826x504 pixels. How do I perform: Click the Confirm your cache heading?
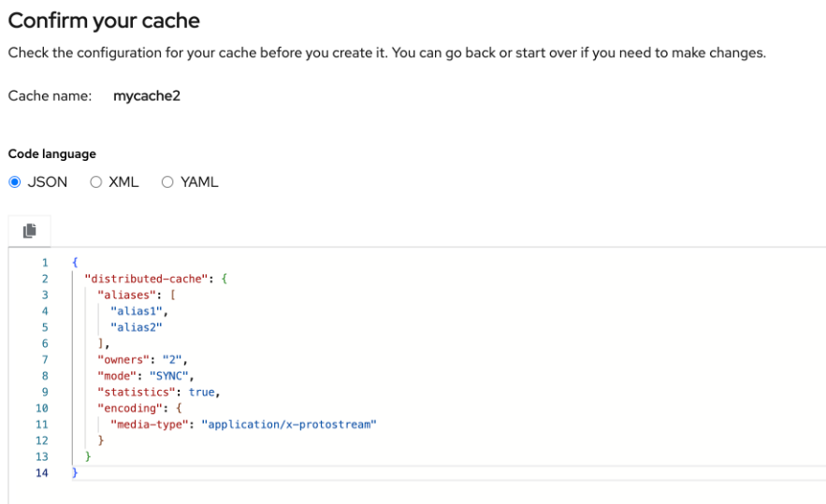pos(104,21)
